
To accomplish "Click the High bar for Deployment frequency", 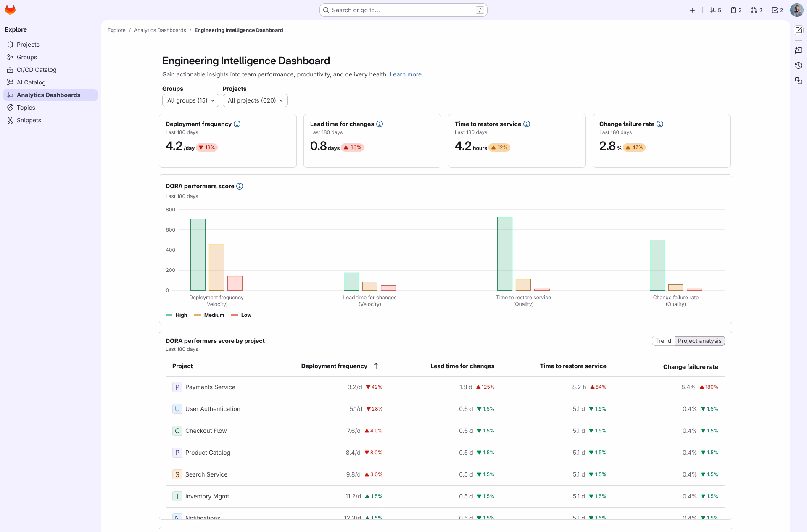I will (x=198, y=255).
